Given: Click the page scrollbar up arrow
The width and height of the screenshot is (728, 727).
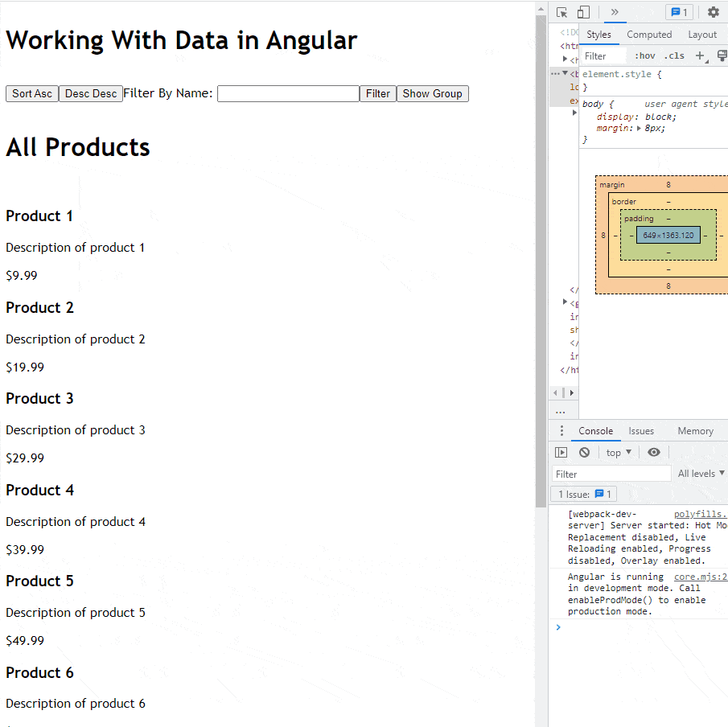Looking at the screenshot, I should click(x=541, y=8).
